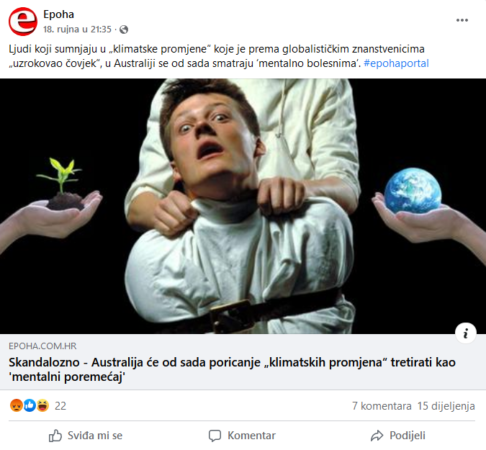Click the share arrow Podijeli icon

pyautogui.click(x=377, y=436)
